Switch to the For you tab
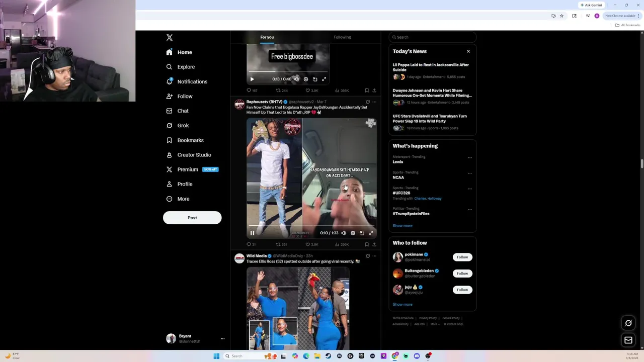 point(267,37)
